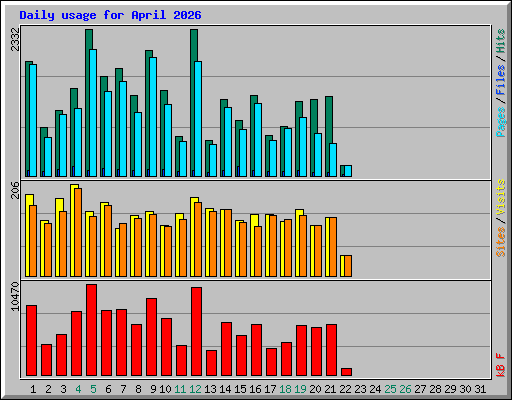Screen dimensions: 512x400
Task: Click day 28 on the x-axis
Action: click(x=435, y=389)
